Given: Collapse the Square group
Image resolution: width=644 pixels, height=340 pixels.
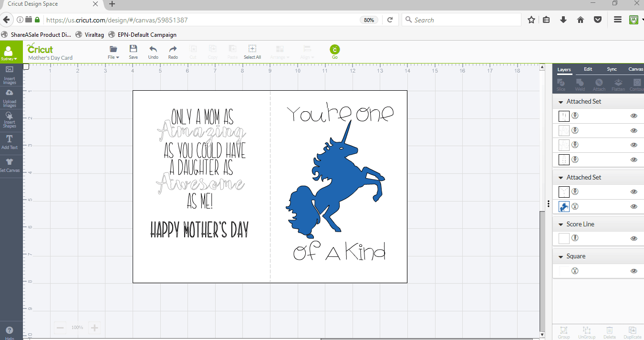Looking at the screenshot, I should [x=560, y=256].
